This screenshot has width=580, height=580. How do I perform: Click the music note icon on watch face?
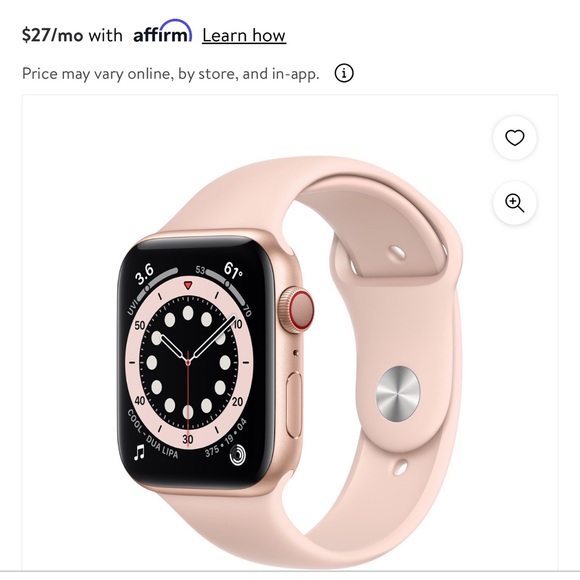[x=139, y=452]
